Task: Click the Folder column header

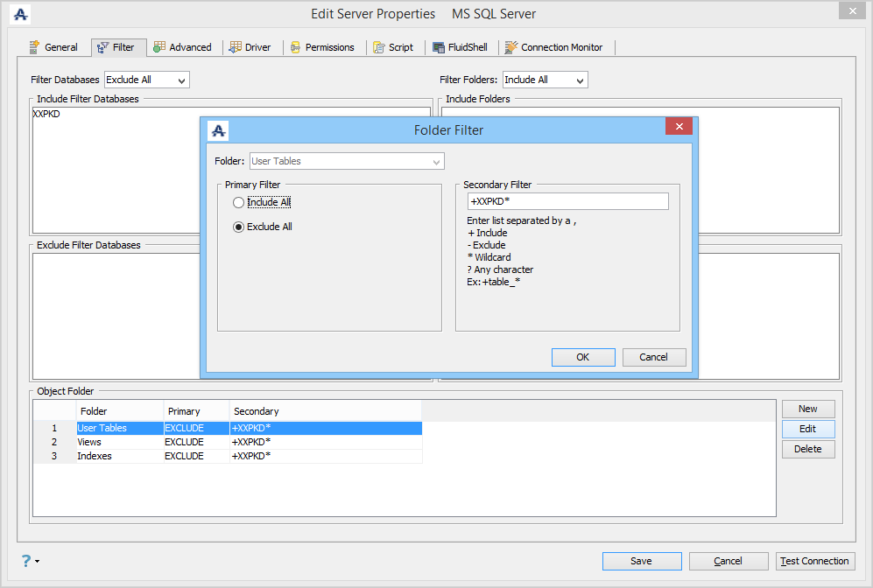Action: coord(120,411)
